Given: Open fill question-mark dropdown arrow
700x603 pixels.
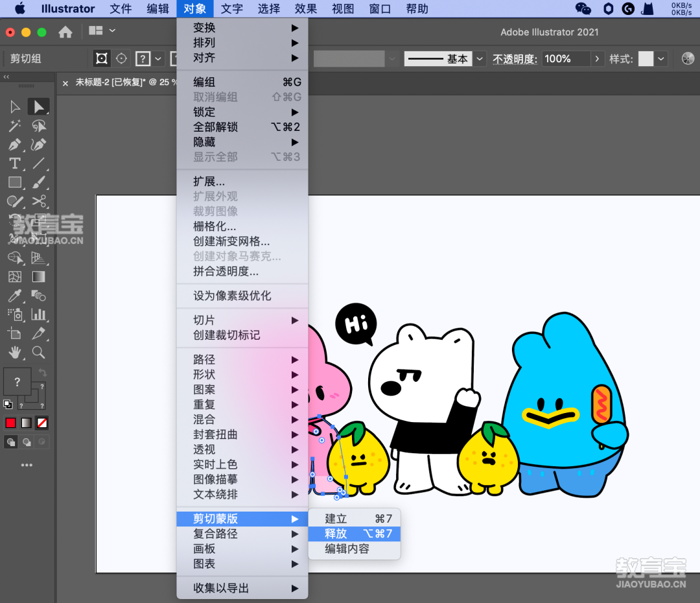Looking at the screenshot, I should 158,58.
